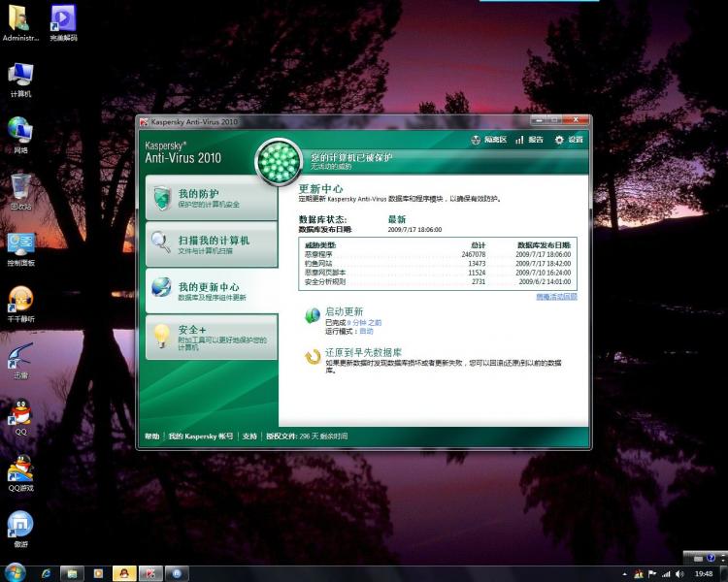Click the 最新 database status value
Image resolution: width=728 pixels, height=582 pixels.
pyautogui.click(x=396, y=219)
